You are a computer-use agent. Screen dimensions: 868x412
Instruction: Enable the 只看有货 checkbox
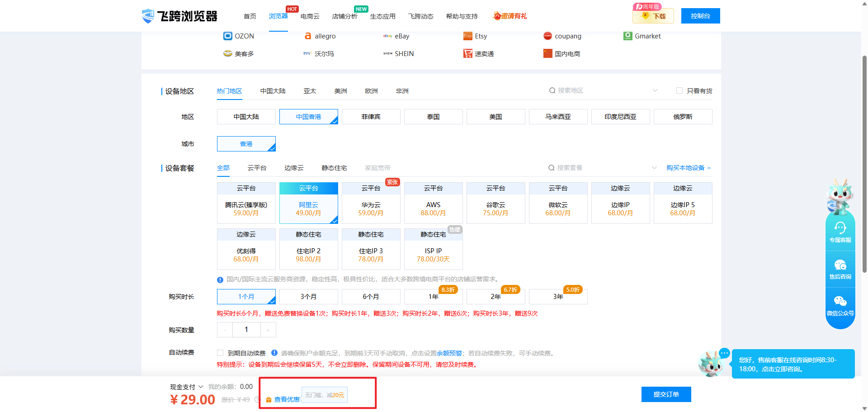click(679, 91)
